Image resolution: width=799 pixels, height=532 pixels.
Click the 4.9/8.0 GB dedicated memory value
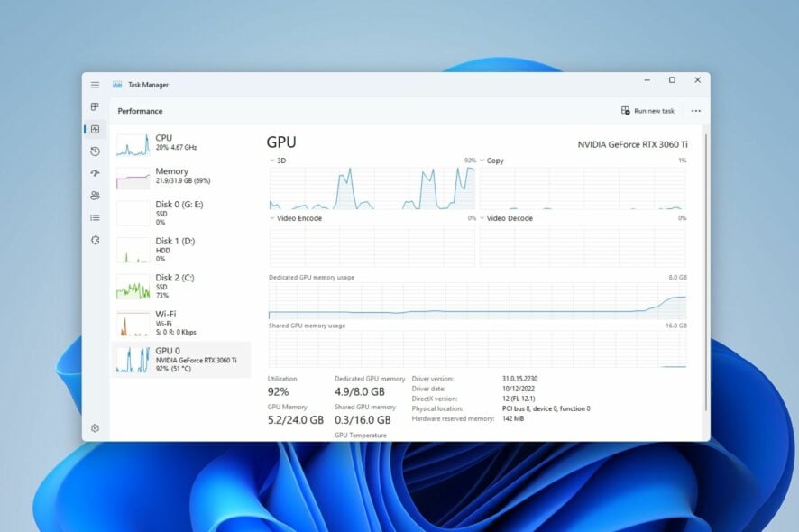click(x=360, y=392)
